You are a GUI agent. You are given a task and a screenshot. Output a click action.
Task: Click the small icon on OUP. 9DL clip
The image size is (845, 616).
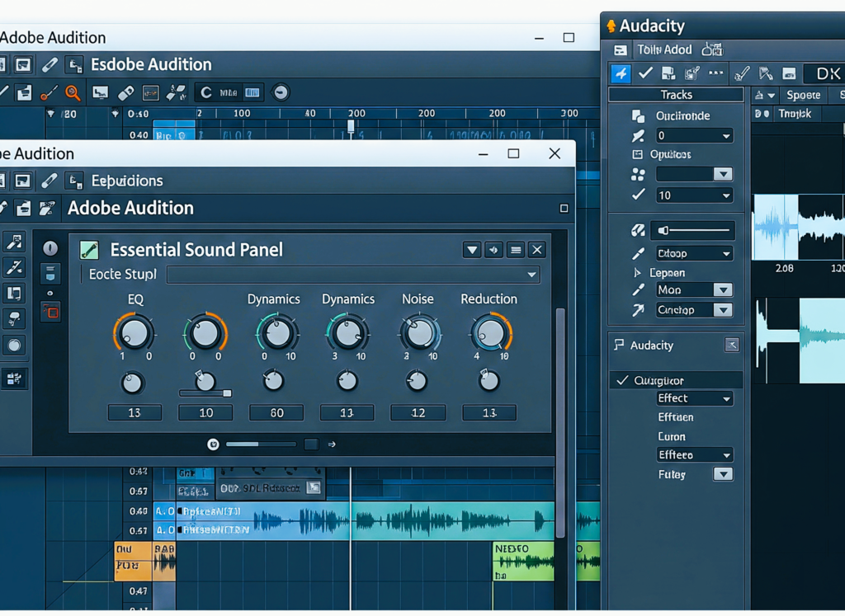pos(313,488)
